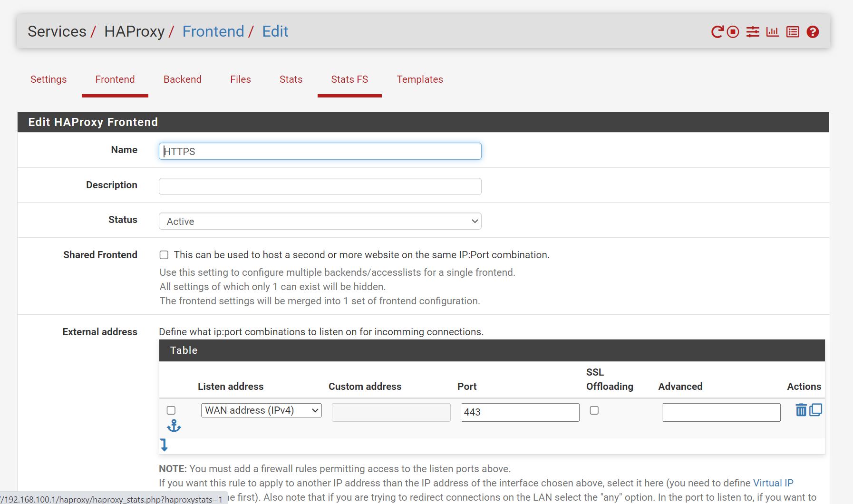Open related settings sliders icon
Screen dimensions: 853x504
pos(753,32)
